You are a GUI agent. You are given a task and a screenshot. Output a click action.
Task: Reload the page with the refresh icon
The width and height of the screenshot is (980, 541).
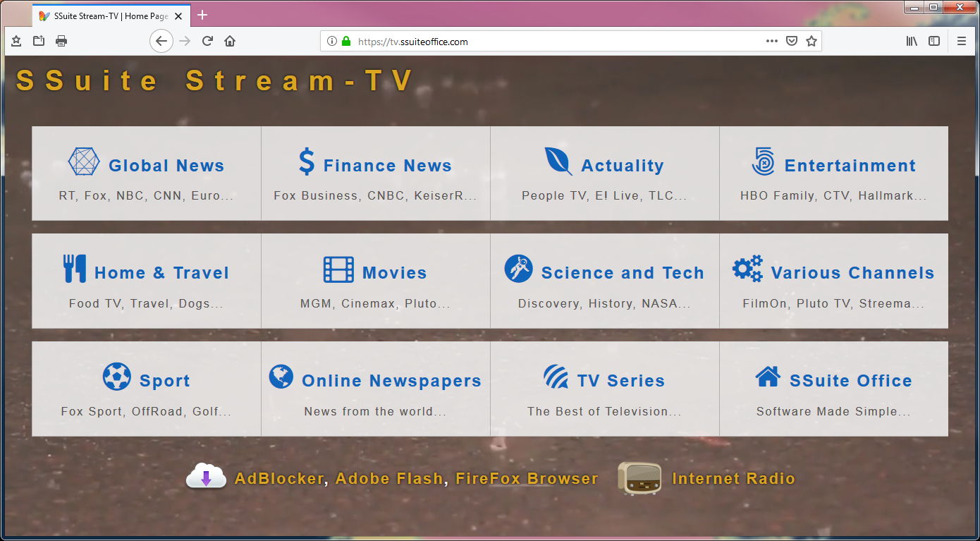[x=207, y=41]
